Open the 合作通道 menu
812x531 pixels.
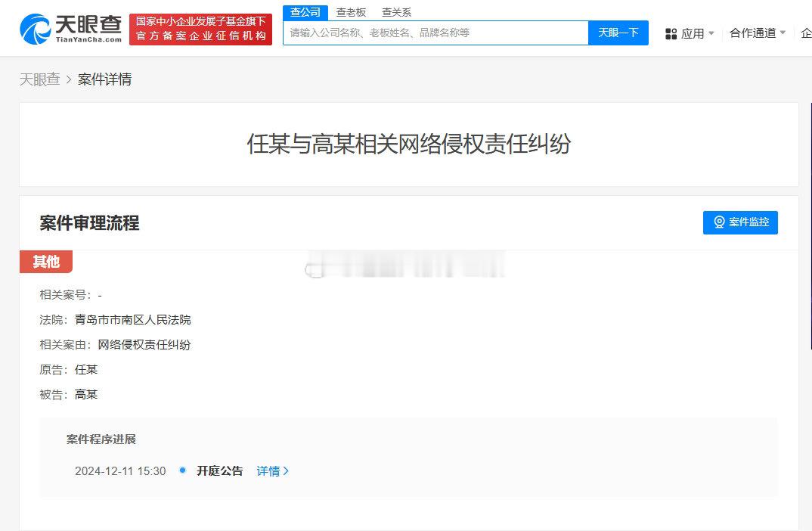point(752,33)
